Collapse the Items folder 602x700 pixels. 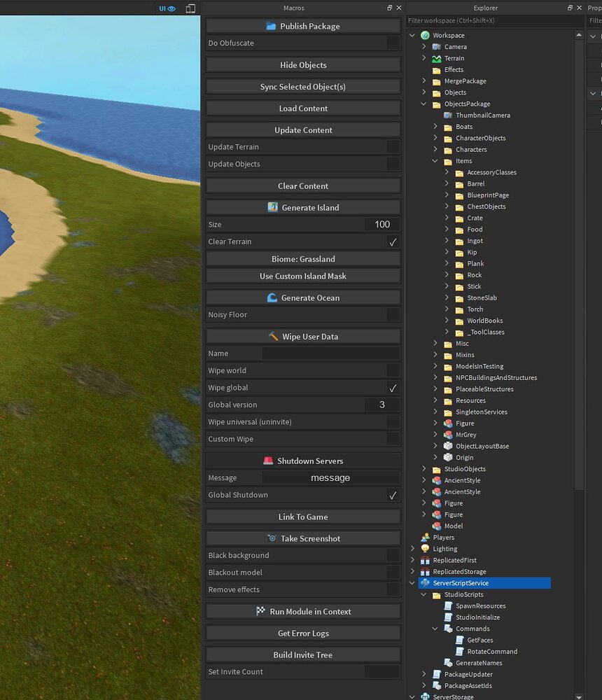435,161
